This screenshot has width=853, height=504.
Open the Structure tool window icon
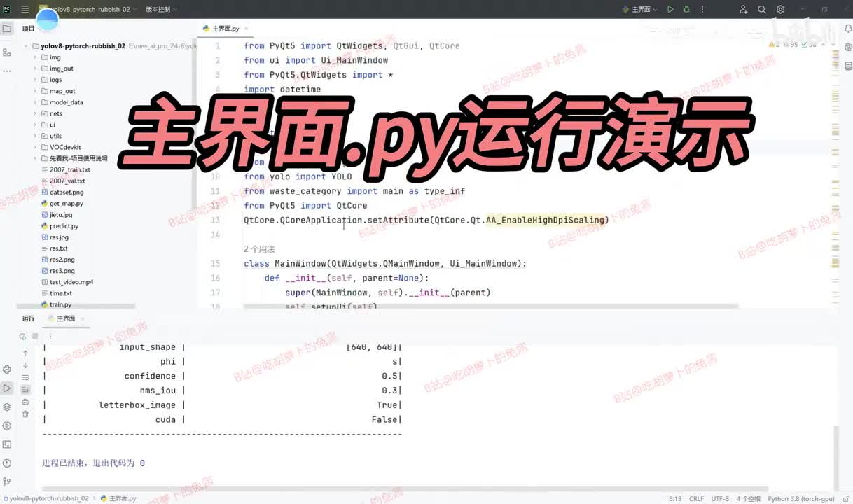[x=7, y=52]
